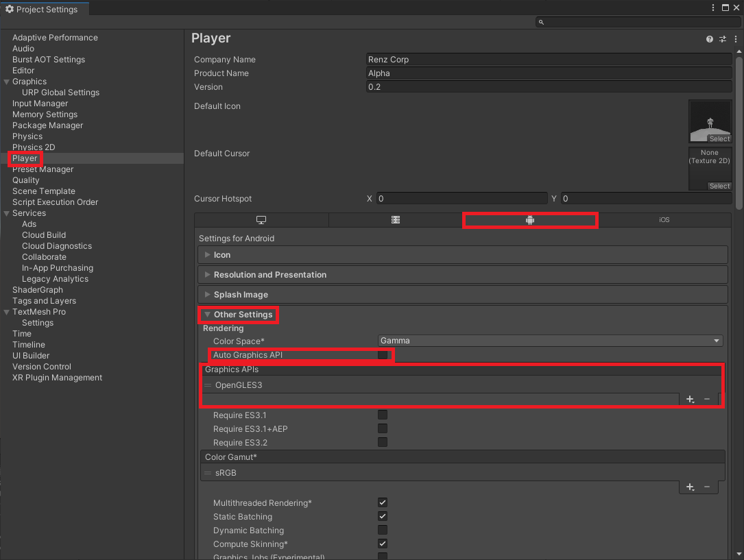
Task: Open the help icon for Player settings
Action: coord(709,39)
